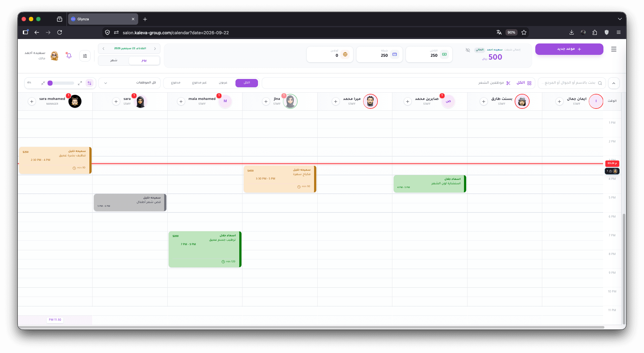Open the $200 ترطيب جسم عميق appointment
The height and width of the screenshot is (353, 644).
coord(205,249)
